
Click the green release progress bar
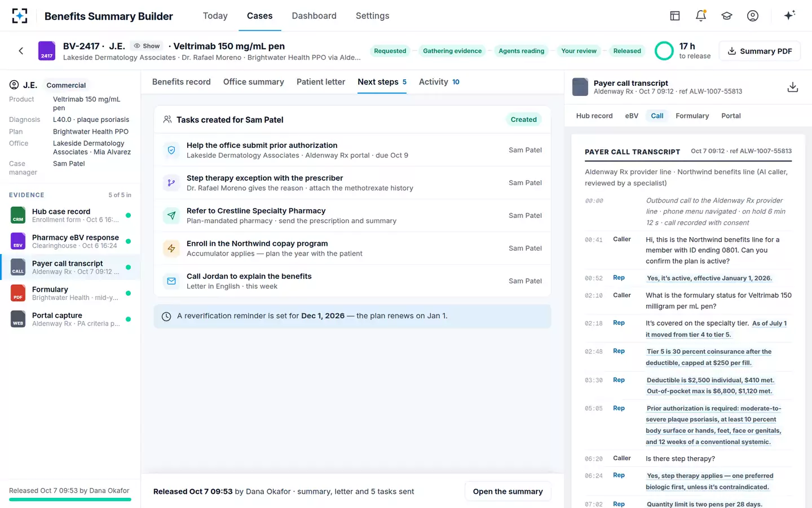pos(70,500)
